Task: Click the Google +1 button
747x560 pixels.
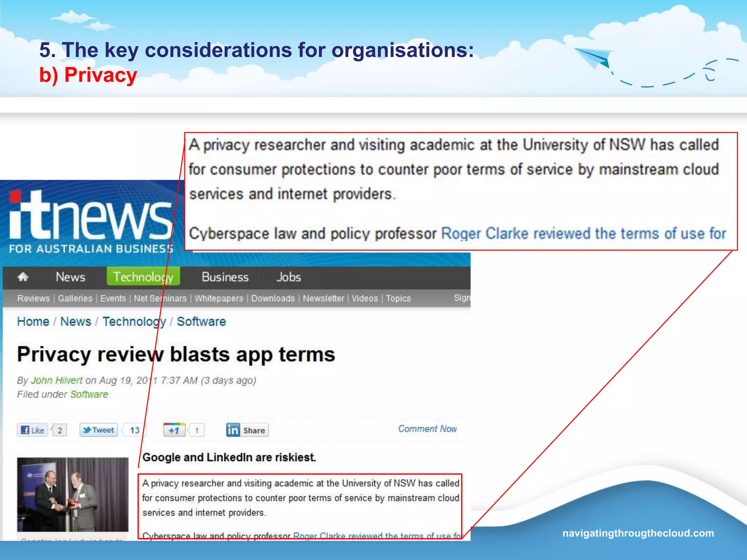Action: point(174,430)
